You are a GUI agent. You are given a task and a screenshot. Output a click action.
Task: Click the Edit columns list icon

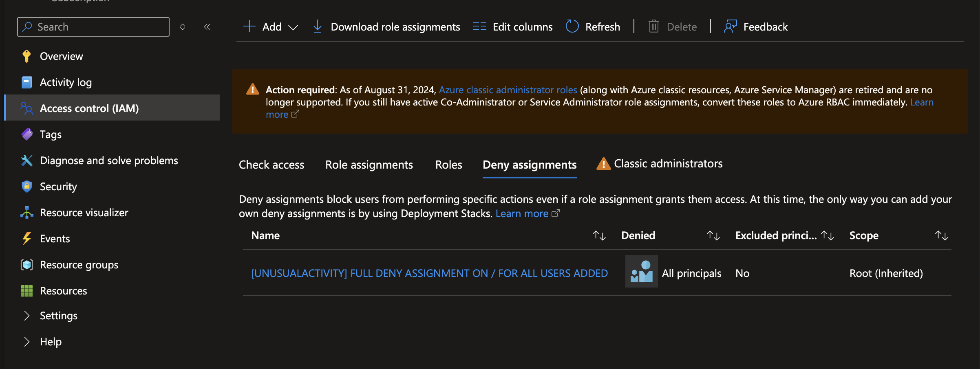coord(480,26)
